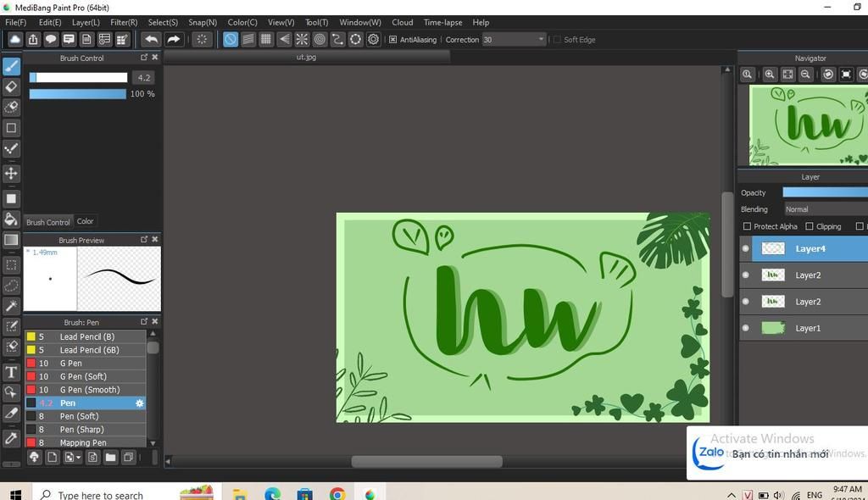Click zoom in magnifier in Navigator
Image resolution: width=868 pixels, height=500 pixels.
[x=770, y=75]
